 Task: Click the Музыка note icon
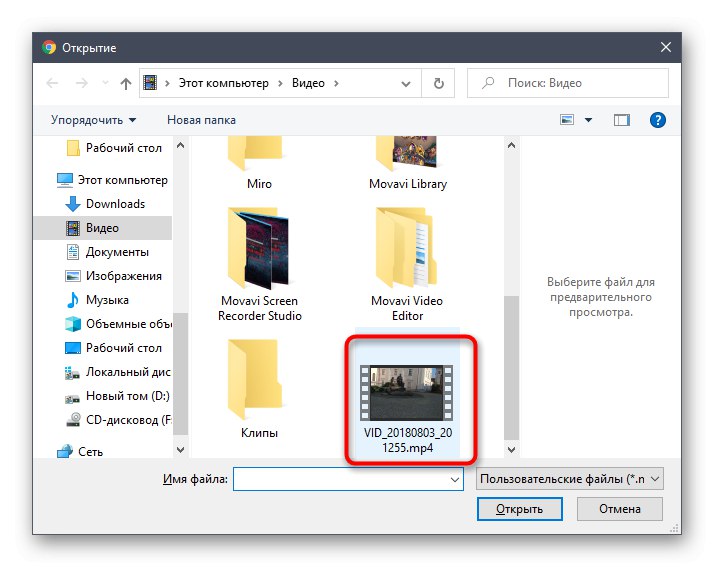click(x=73, y=300)
